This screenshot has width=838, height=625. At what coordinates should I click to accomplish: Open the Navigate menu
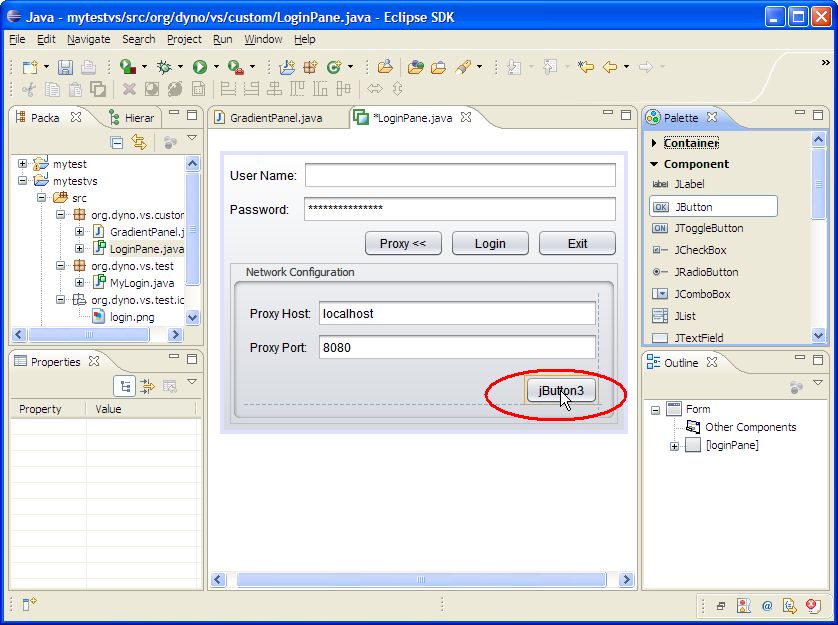pos(89,39)
